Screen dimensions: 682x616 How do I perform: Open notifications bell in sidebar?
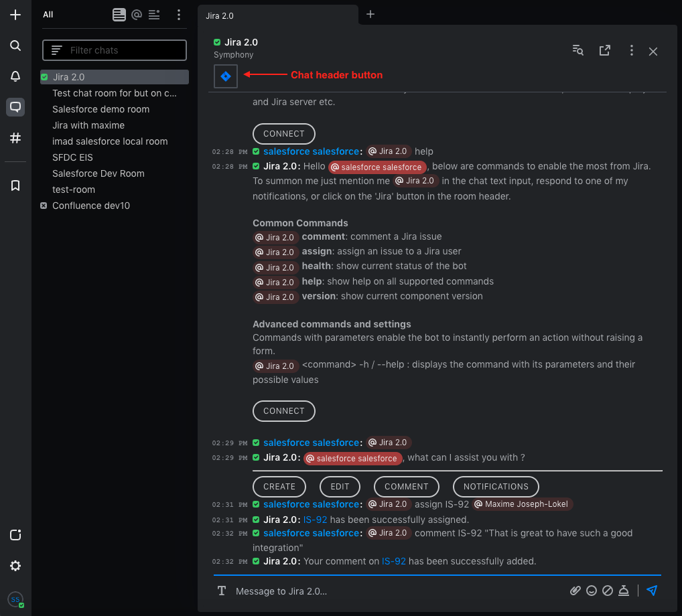(15, 76)
